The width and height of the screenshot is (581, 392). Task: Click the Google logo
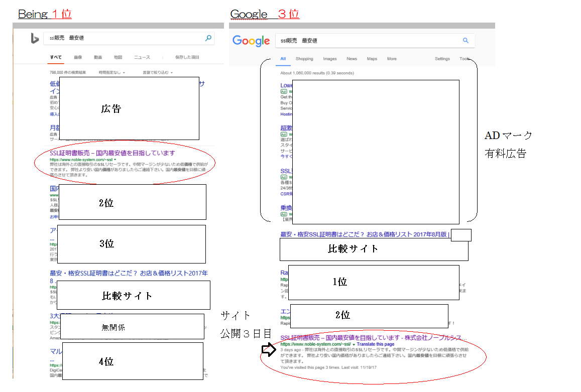tap(251, 41)
